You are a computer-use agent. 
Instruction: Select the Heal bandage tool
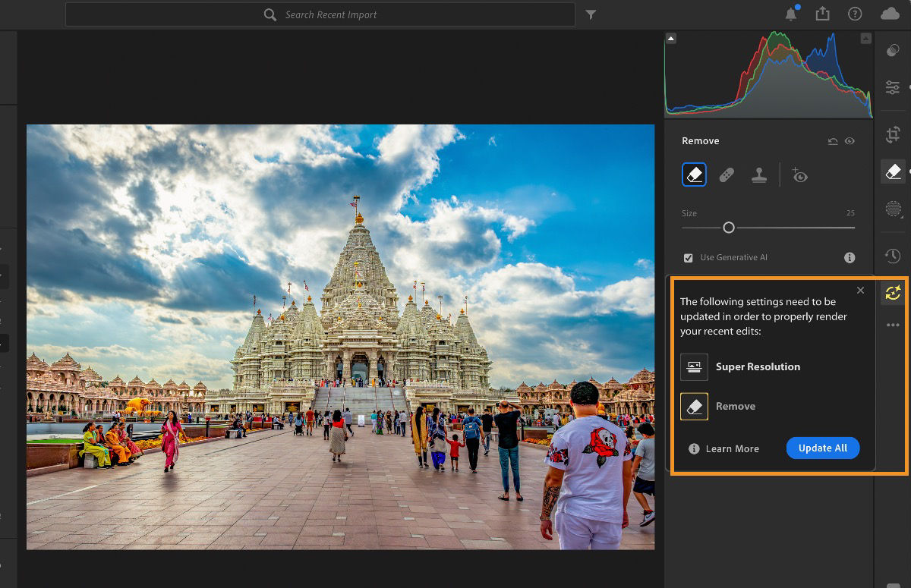(727, 175)
